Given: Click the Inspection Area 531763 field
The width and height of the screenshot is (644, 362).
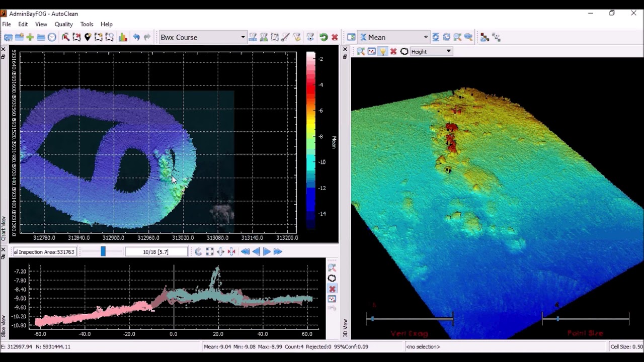Looking at the screenshot, I should click(x=44, y=252).
